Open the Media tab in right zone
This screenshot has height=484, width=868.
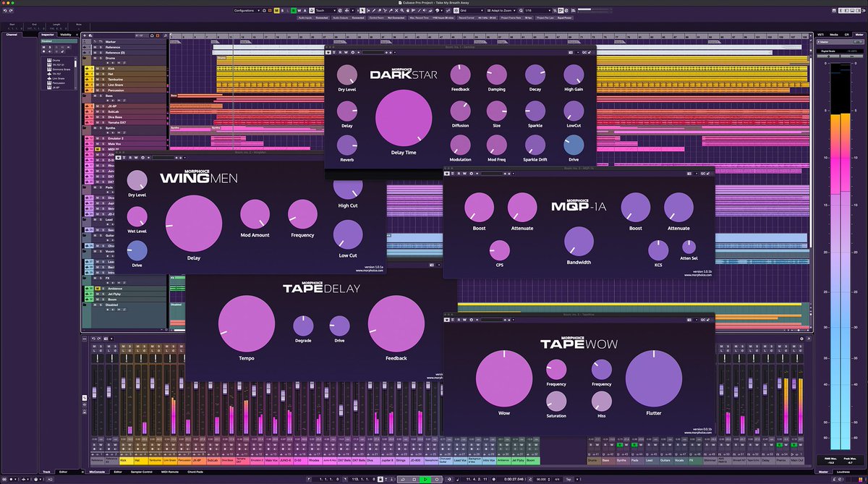[834, 34]
